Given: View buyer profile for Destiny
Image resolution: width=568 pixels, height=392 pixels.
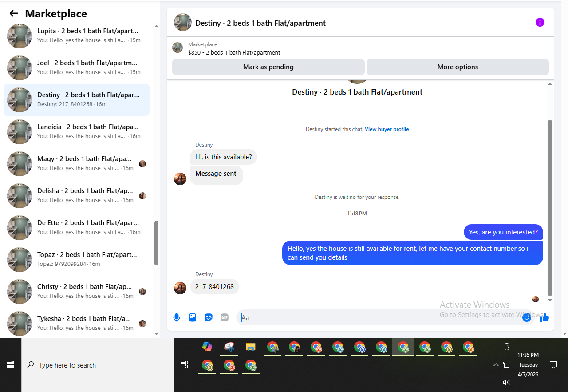Looking at the screenshot, I should point(387,129).
